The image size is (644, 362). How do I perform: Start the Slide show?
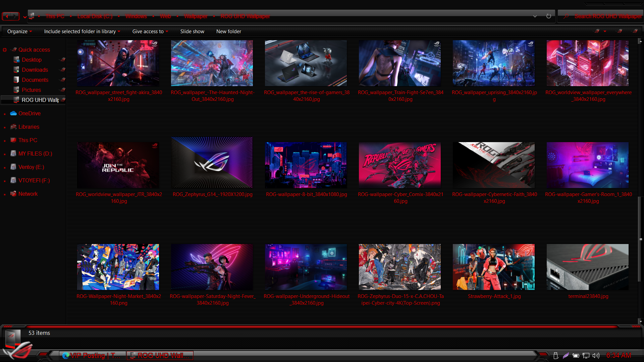click(x=192, y=32)
